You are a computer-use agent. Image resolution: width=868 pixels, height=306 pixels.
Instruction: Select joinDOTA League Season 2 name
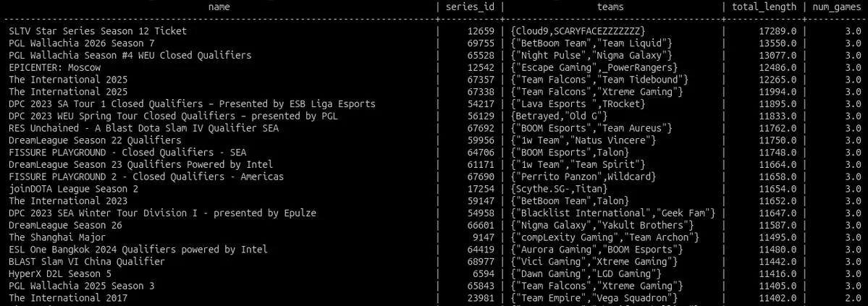(74, 189)
